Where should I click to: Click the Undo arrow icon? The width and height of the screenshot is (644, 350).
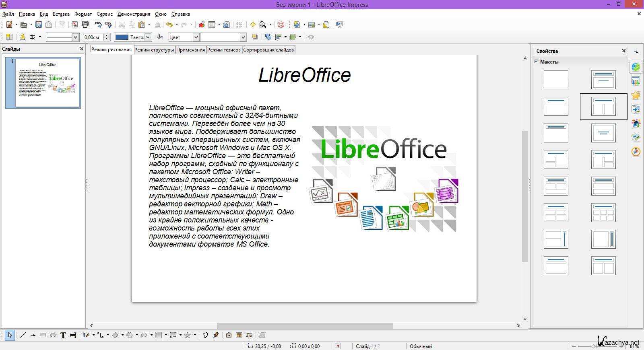tap(169, 25)
